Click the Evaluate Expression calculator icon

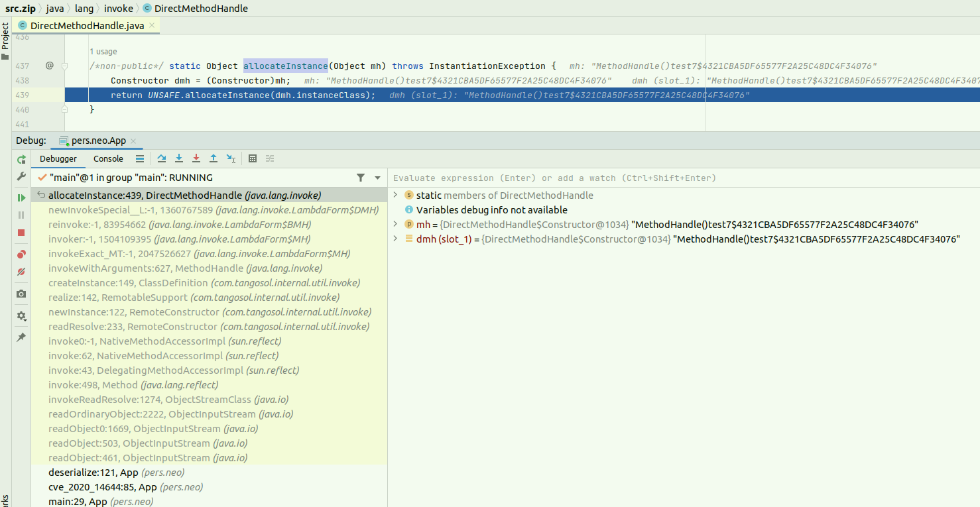(x=253, y=158)
